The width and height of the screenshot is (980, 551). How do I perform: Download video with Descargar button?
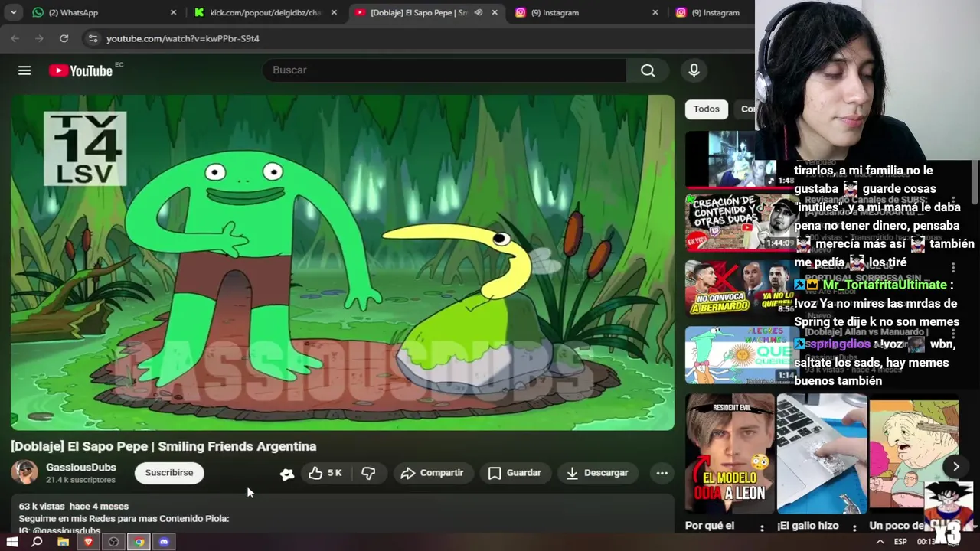597,473
